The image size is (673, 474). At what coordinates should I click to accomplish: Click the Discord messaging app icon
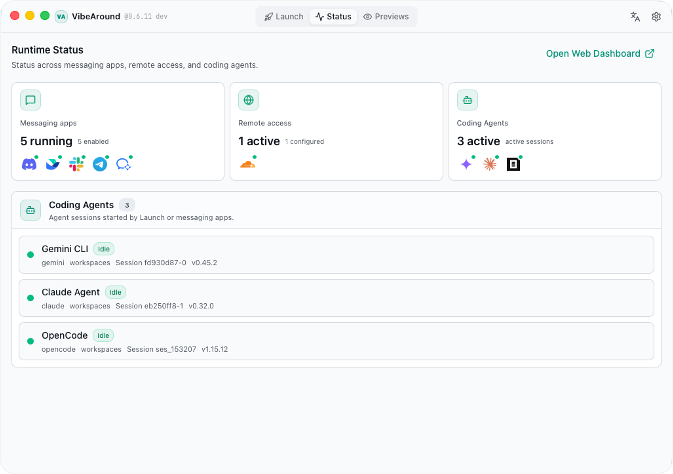click(x=29, y=164)
